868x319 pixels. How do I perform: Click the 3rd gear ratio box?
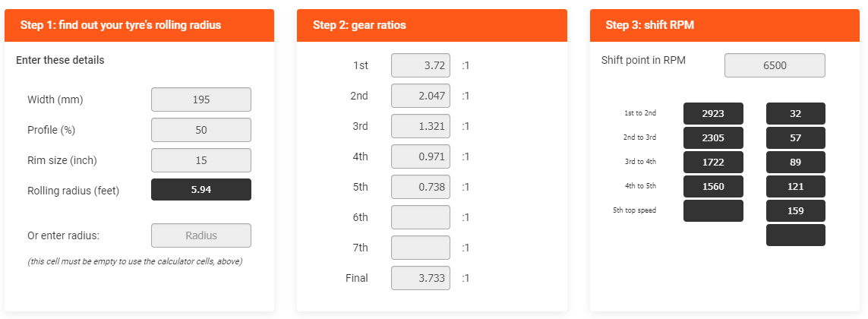coord(421,126)
